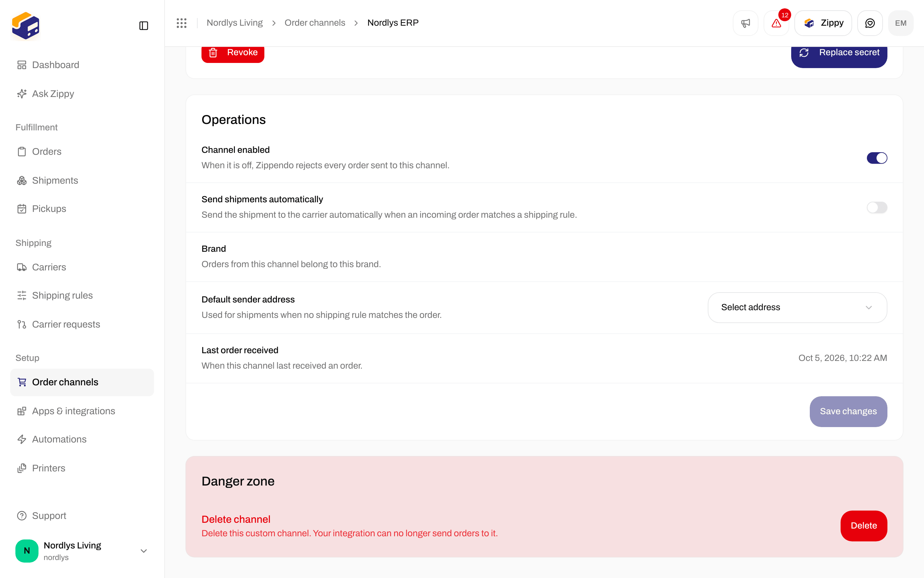Click the refresh icon in Replace secret
This screenshot has height=578, width=924.
coord(804,52)
